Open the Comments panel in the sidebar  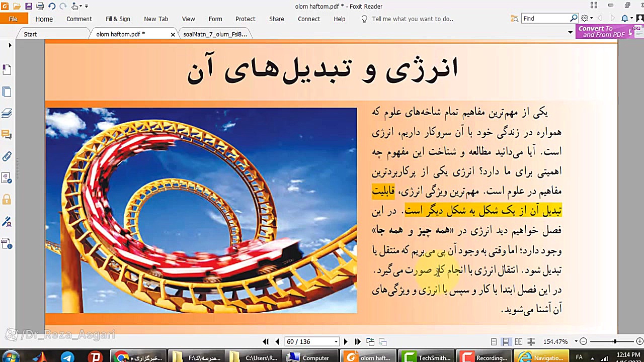[7, 134]
